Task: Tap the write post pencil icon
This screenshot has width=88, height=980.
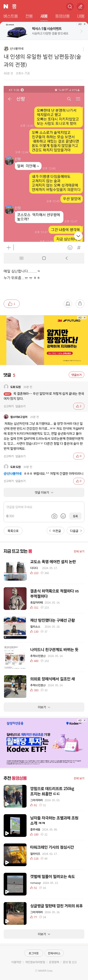Action: (x=80, y=6)
